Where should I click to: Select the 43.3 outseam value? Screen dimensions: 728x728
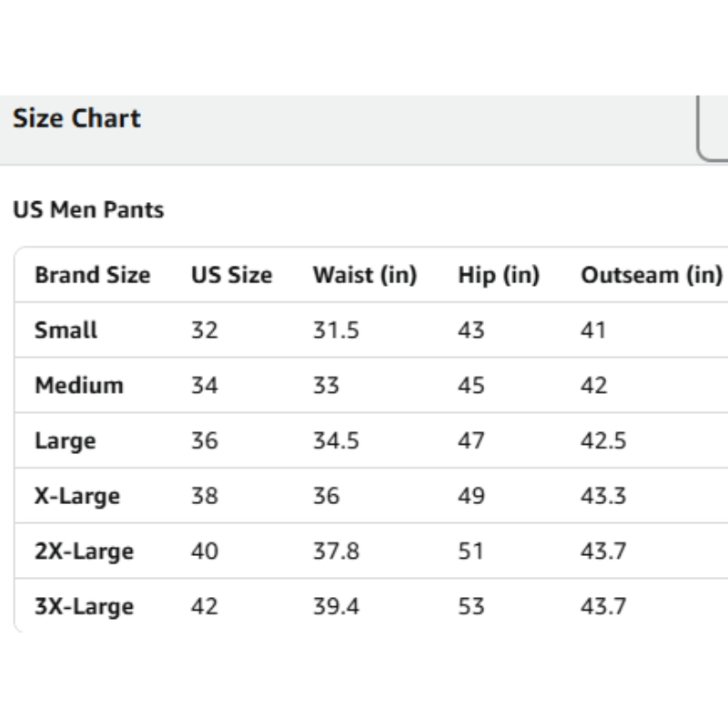tap(603, 497)
